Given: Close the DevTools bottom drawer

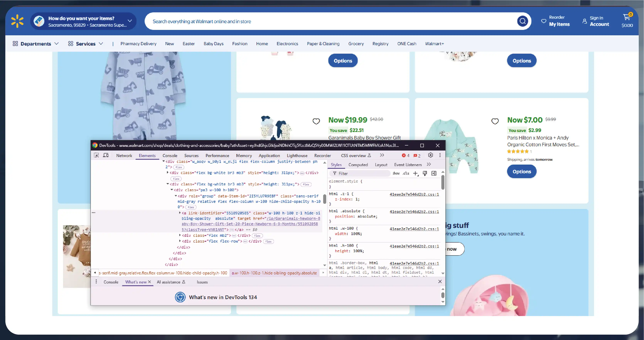Looking at the screenshot, I should [440, 282].
